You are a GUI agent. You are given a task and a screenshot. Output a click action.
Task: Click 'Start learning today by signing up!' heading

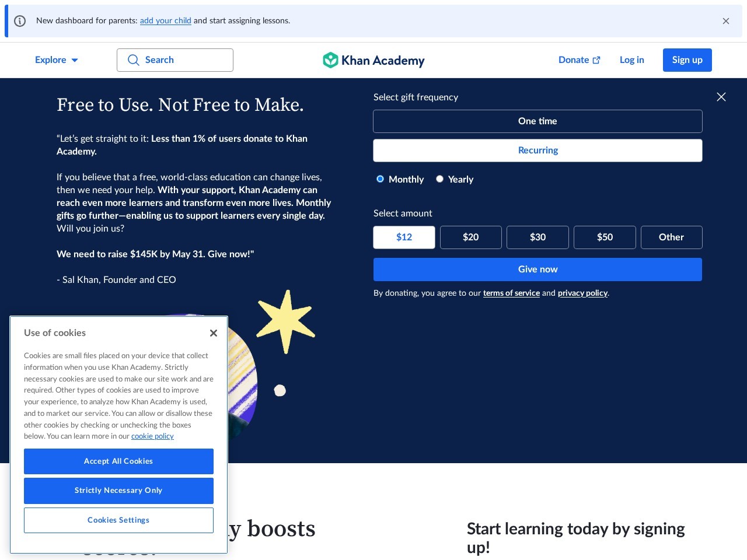click(x=576, y=538)
